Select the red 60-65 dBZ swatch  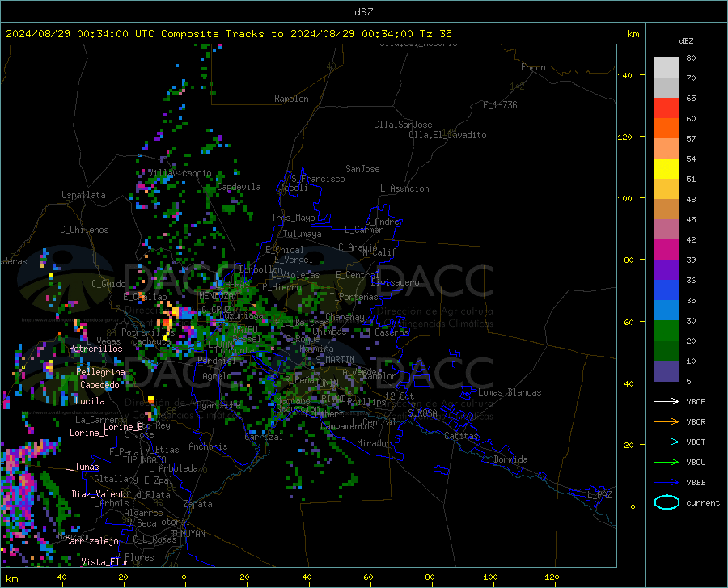[667, 108]
